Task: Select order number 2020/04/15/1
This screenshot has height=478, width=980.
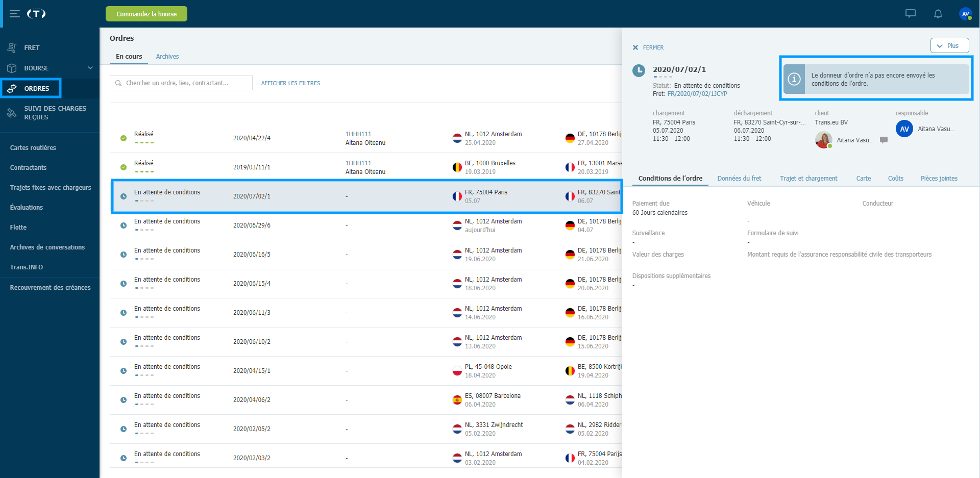Action: 252,371
